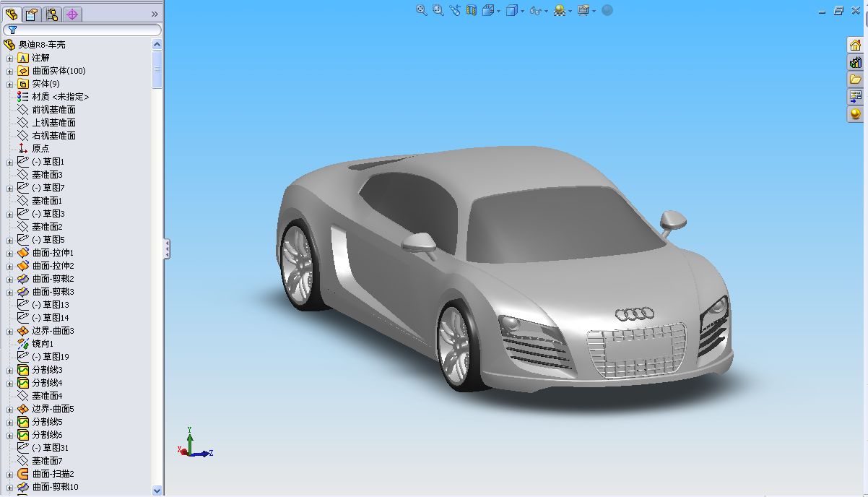Screen dimensions: 868x497
Task: Click the 曲面-剪裁2 feature icon
Action: (23, 279)
